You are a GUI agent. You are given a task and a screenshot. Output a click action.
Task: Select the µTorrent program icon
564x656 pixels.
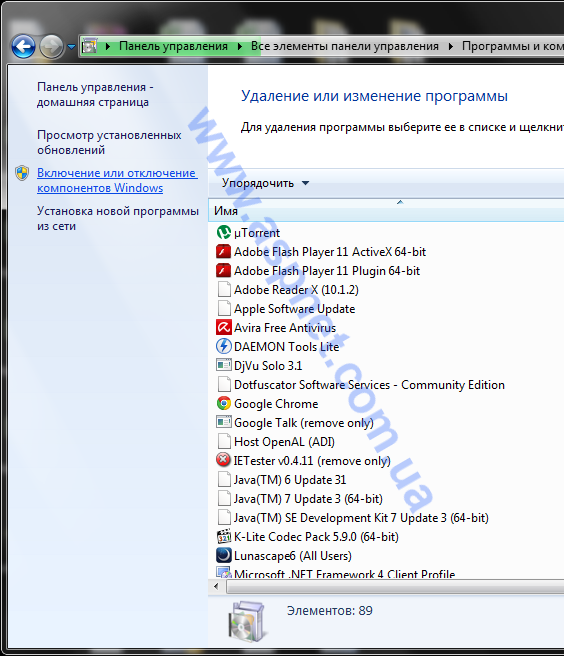[223, 232]
